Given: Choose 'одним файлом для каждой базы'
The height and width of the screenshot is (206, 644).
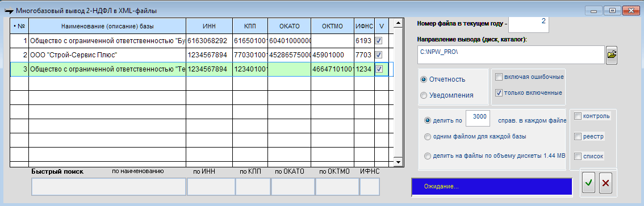Looking at the screenshot, I should pyautogui.click(x=428, y=137).
